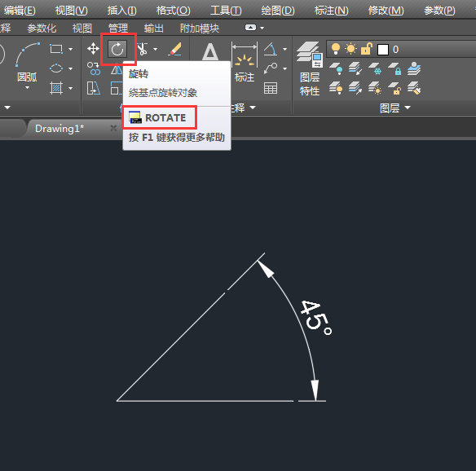Click the Erase tool icon
This screenshot has width=476, height=471.
click(x=175, y=49)
